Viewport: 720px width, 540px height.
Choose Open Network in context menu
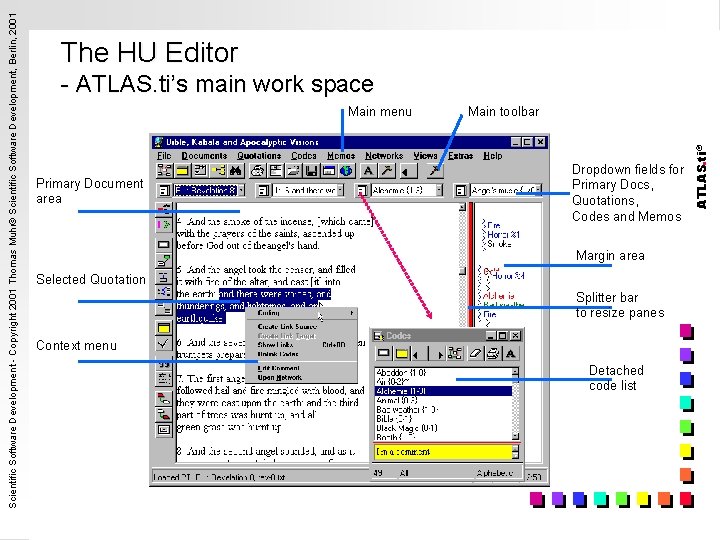point(301,377)
